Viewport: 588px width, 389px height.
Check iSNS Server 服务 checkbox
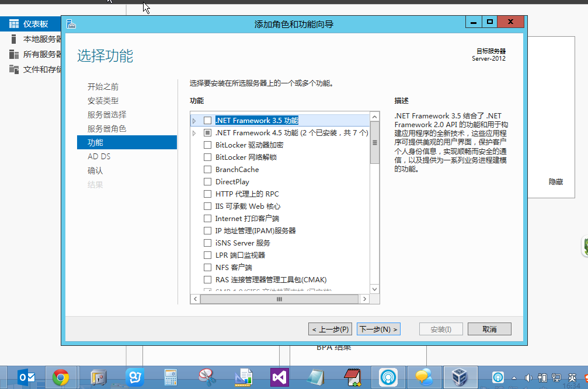click(x=207, y=243)
